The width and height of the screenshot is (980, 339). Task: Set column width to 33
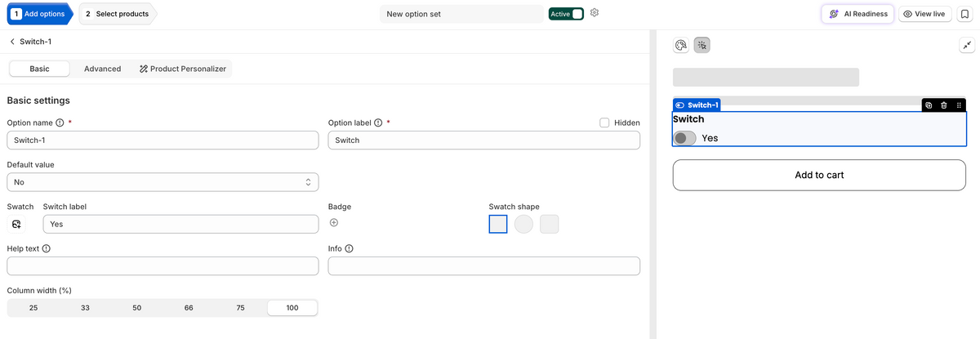click(85, 308)
